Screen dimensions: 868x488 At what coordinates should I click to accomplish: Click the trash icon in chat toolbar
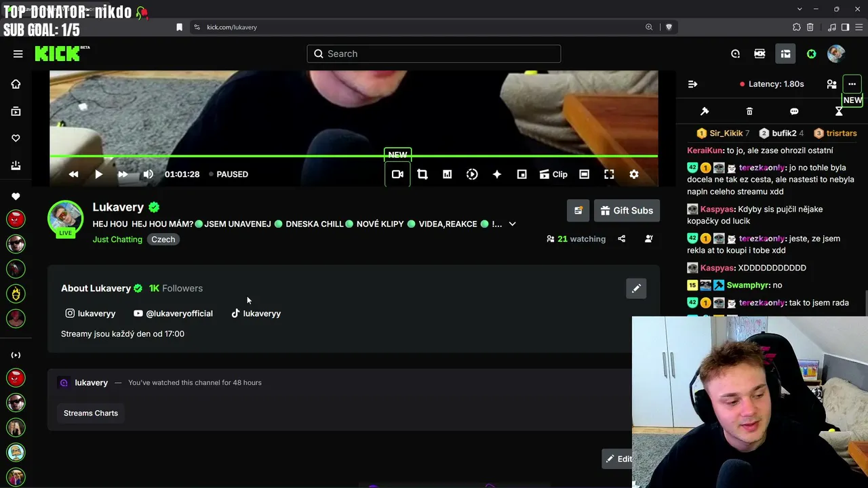tap(749, 111)
